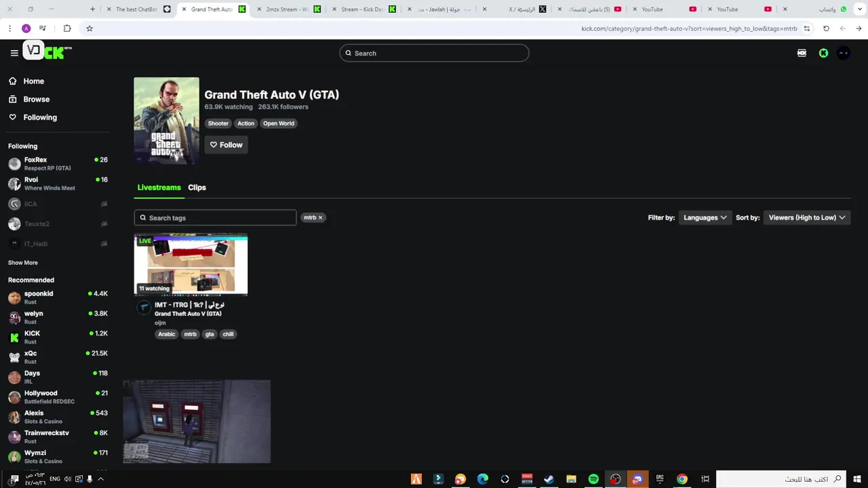The width and height of the screenshot is (868, 488).
Task: Click the Browse icon in sidebar
Action: [x=13, y=99]
